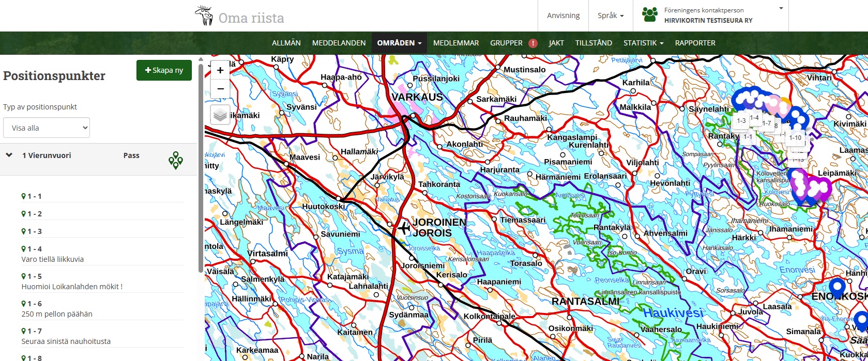The height and width of the screenshot is (361, 868).
Task: Click the VARKAUS town label on map
Action: pos(417,97)
